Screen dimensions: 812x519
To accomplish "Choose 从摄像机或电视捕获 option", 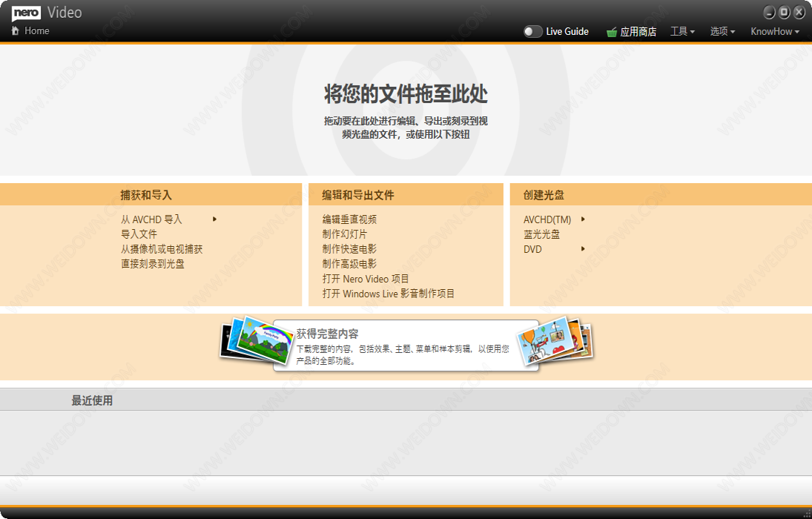I will (x=162, y=249).
